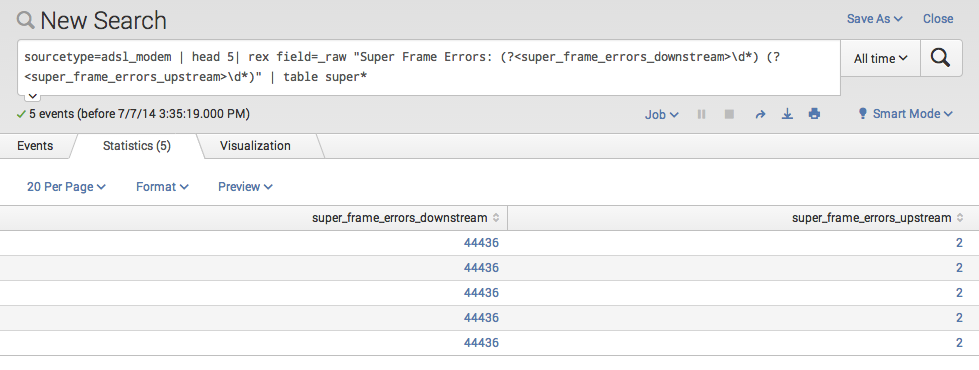Click the super_frame_errors_downstream column header
979x370 pixels.
click(x=253, y=218)
